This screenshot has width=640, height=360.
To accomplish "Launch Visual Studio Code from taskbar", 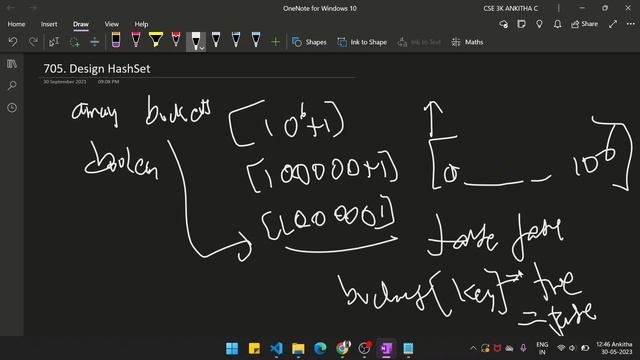I will 276,348.
